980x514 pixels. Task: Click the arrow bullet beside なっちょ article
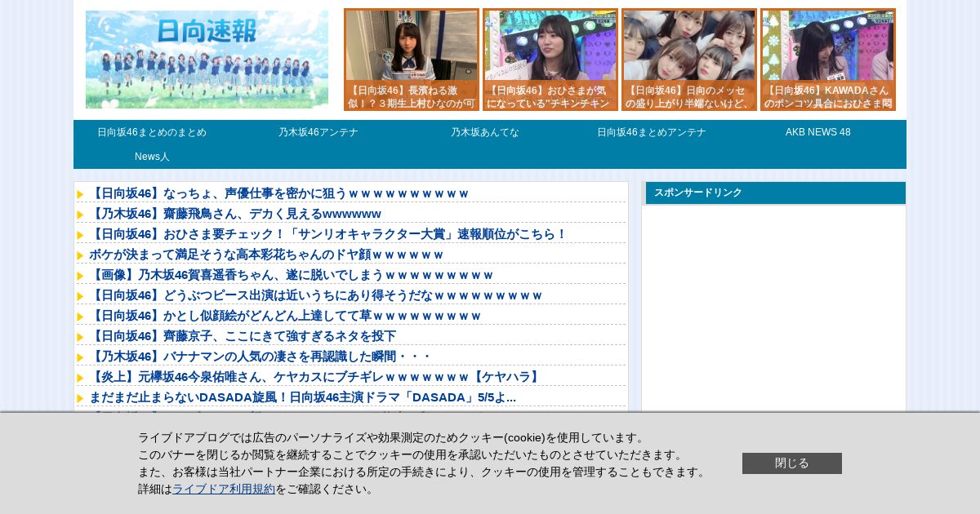tap(81, 194)
